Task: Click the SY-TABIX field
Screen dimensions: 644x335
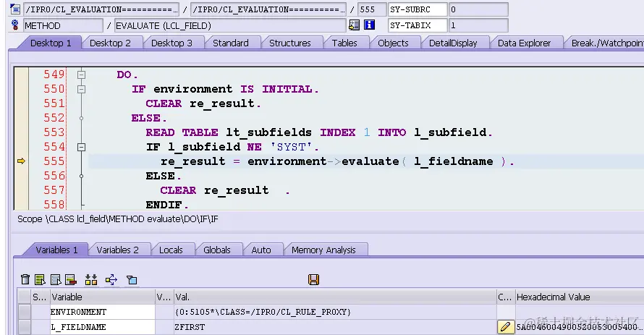Action: tap(418, 25)
